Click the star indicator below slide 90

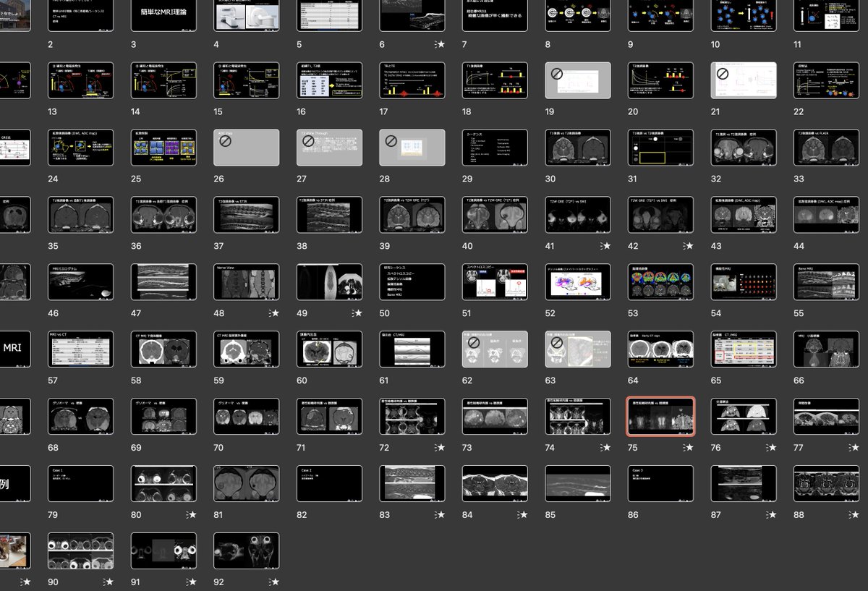pos(109,582)
